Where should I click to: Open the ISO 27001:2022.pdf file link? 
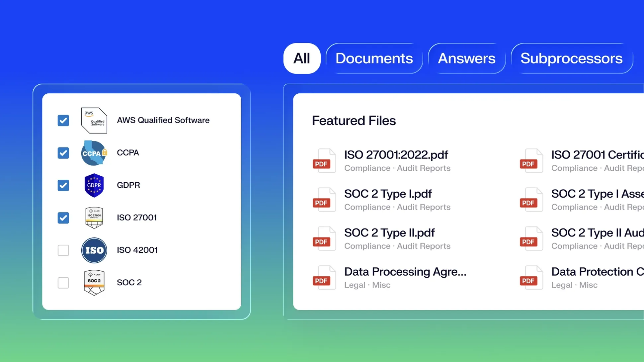tap(396, 155)
